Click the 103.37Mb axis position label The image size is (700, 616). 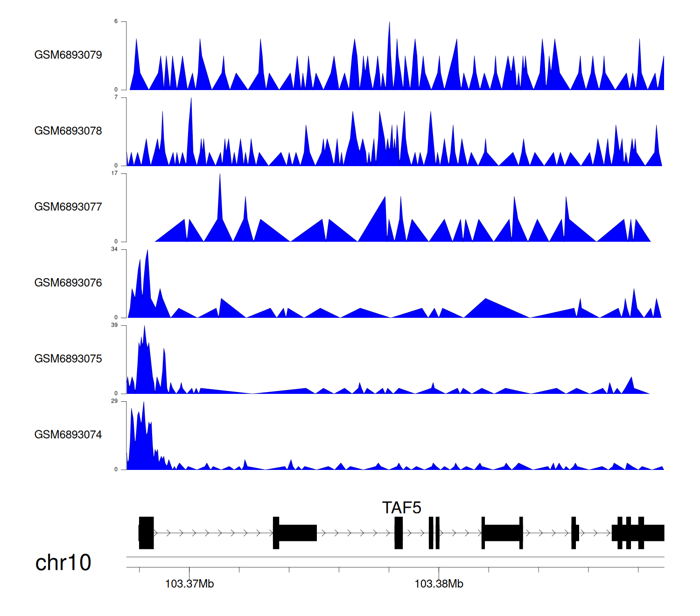[x=189, y=584]
